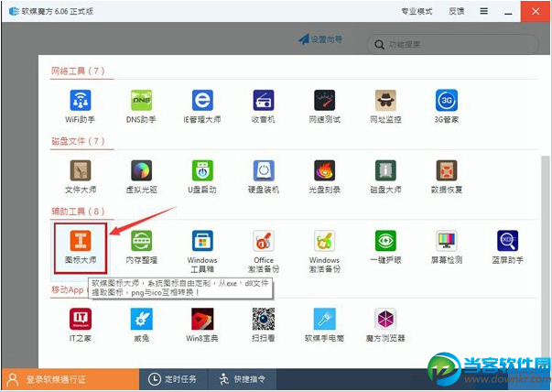The width and height of the screenshot is (552, 392).
Task: Launch 虚拟光驱 virtual drive
Action: [x=141, y=177]
